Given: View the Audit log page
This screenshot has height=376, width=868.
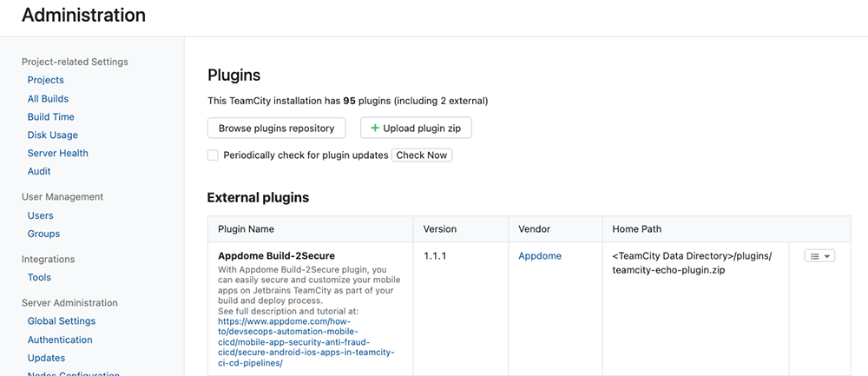Looking at the screenshot, I should point(39,172).
